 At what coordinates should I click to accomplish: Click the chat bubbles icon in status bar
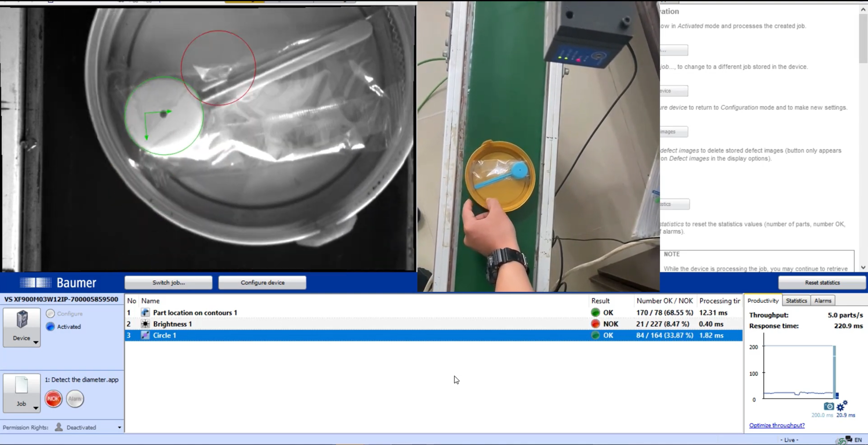tap(849, 439)
